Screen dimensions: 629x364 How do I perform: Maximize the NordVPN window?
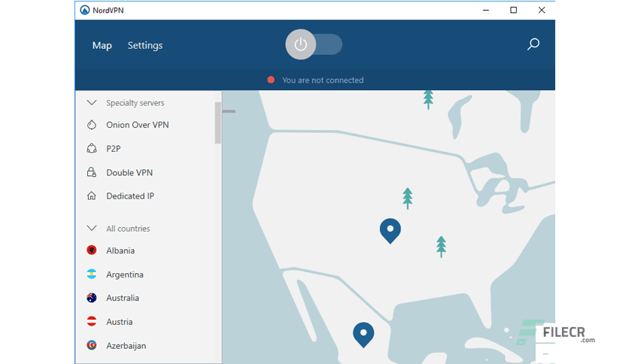[x=513, y=10]
